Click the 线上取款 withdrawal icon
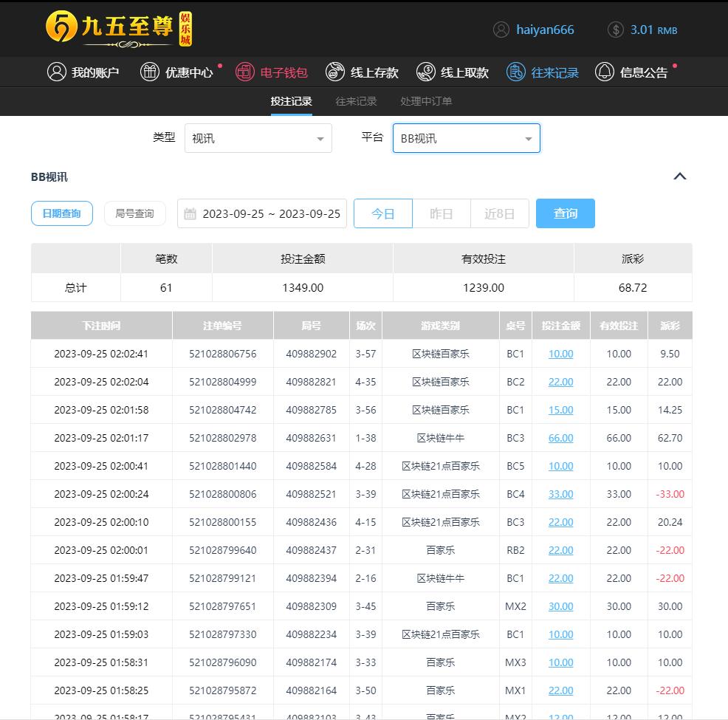The height and width of the screenshot is (720, 728). tap(426, 72)
